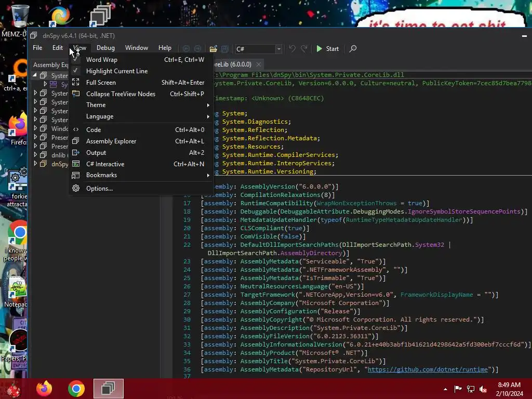
Task: Click the Collapse TreeView Nodes icon
Action: pos(76,94)
